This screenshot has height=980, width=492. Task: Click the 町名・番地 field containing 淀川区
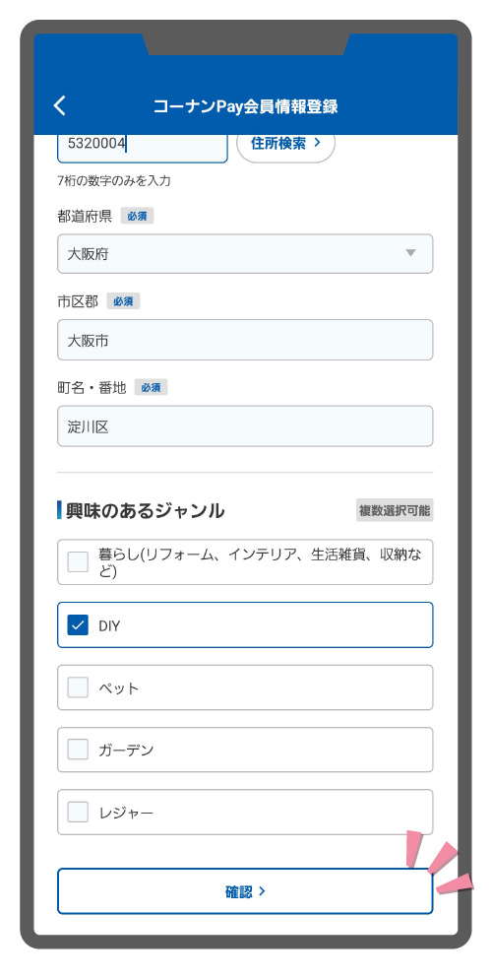245,426
